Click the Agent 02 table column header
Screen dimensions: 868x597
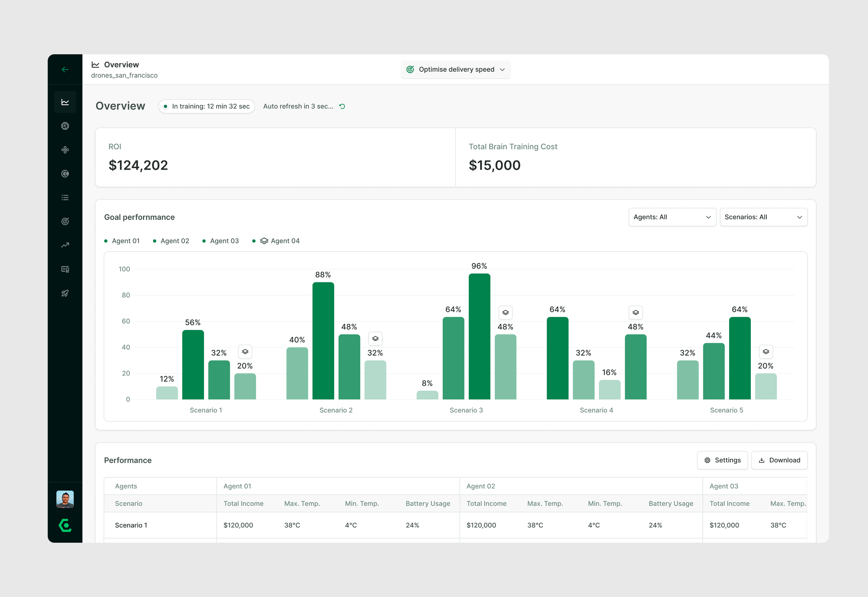481,486
